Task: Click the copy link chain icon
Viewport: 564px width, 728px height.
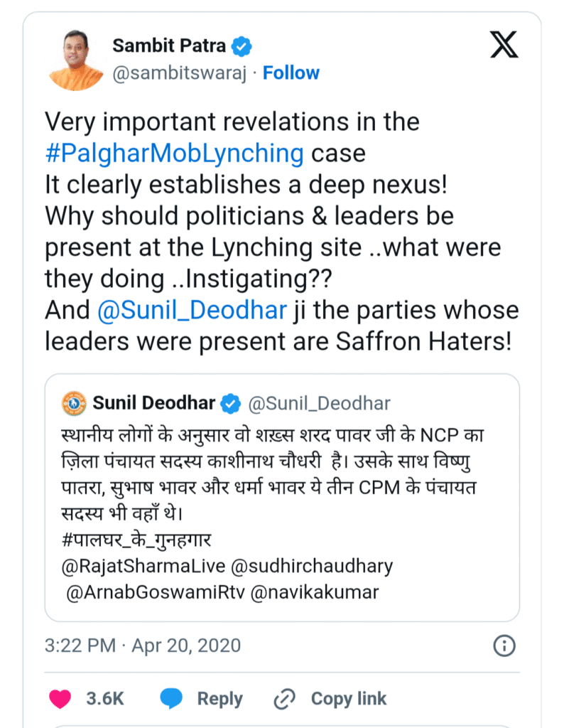Action: 285,699
